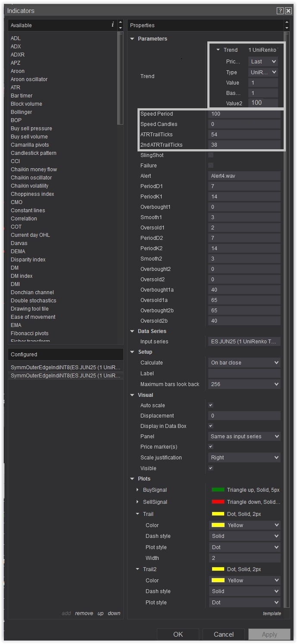Open the Scale justification dropdown
This screenshot has width=297, height=644.
[x=244, y=458]
